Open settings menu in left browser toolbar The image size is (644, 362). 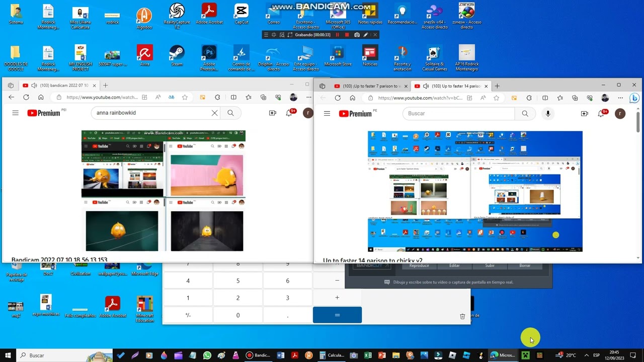click(x=309, y=98)
